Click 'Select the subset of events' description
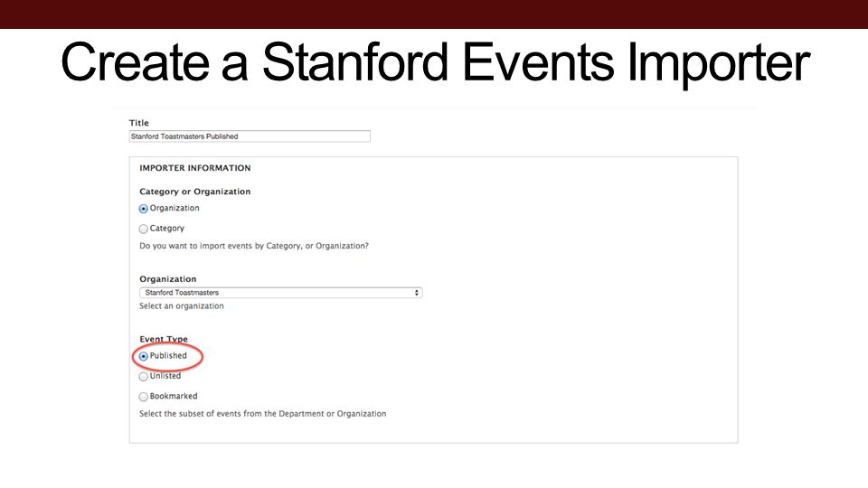Image resolution: width=868 pixels, height=488 pixels. tap(262, 413)
